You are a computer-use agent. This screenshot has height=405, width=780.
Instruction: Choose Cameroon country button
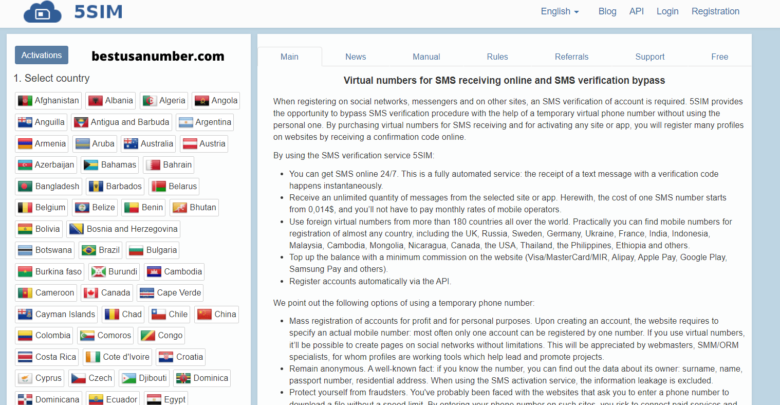[x=46, y=293]
